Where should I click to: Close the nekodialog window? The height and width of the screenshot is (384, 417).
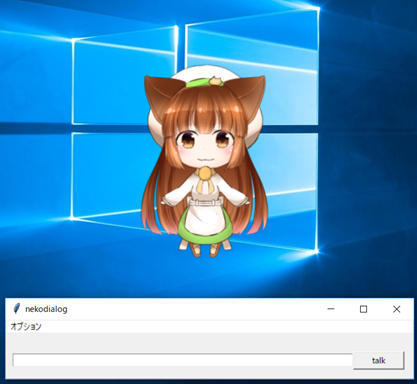tap(396, 309)
